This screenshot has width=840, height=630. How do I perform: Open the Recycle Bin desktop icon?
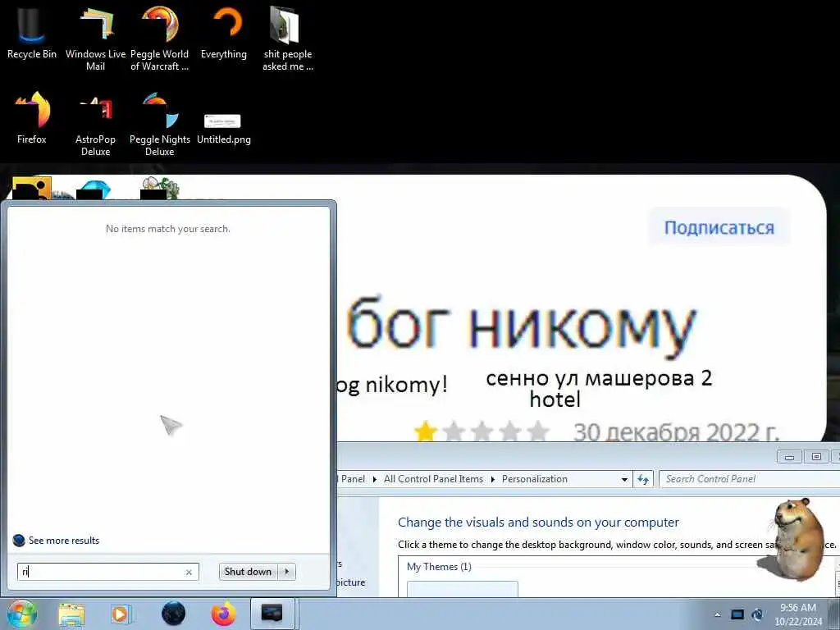(32, 33)
